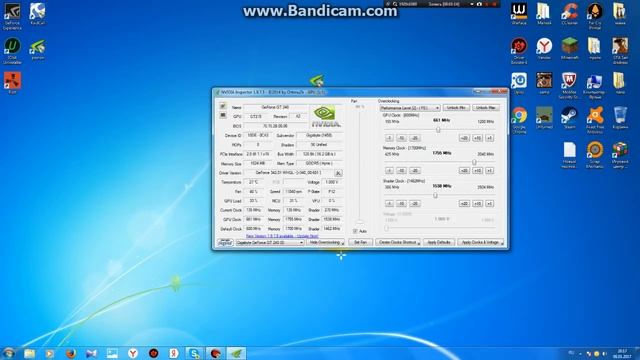
Task: Open the McAfee Security desktop shortcut
Action: coord(569,85)
